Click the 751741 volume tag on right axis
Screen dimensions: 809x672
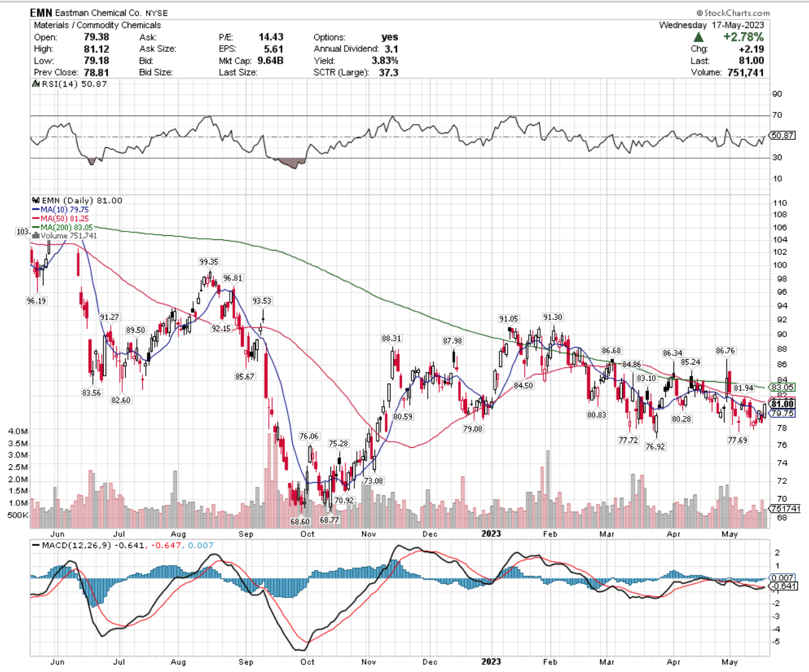[785, 508]
